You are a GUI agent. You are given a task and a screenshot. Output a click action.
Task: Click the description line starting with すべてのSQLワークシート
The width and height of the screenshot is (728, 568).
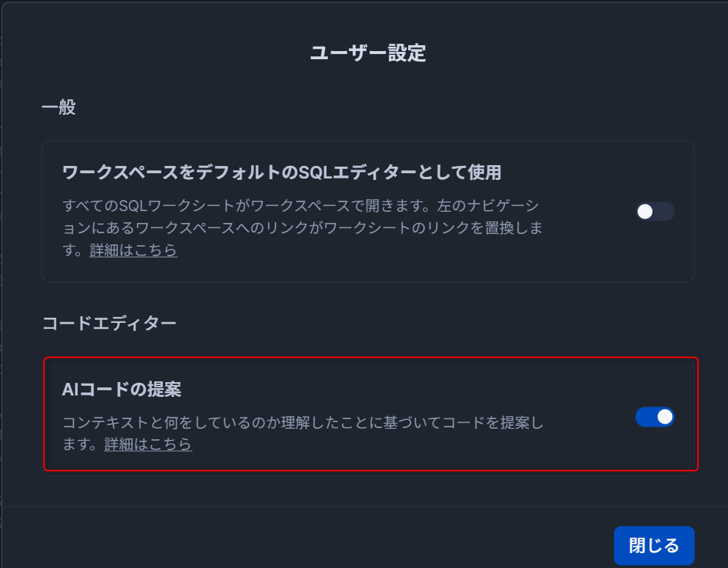(x=302, y=204)
